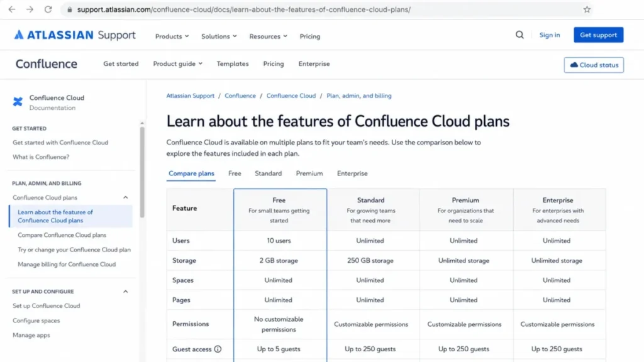Open Atlassian Support breadcrumb link
Viewport: 644px width, 362px height.
190,96
